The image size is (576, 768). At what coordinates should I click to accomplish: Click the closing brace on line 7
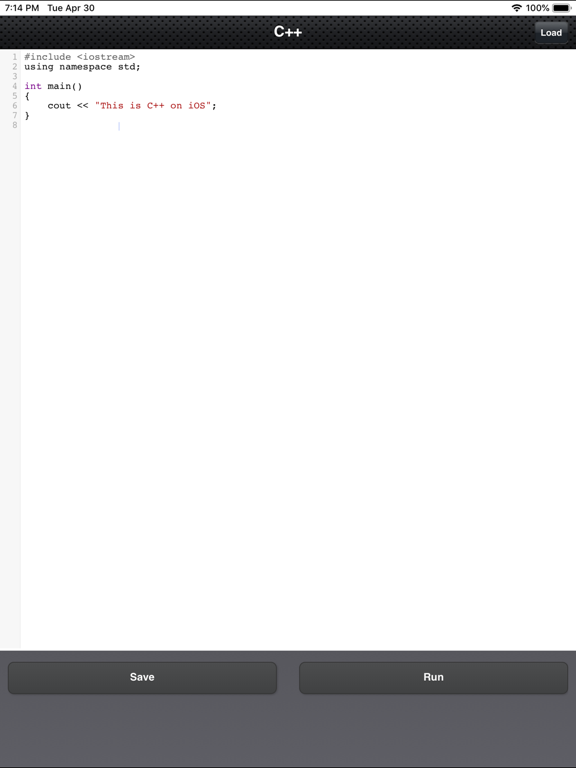point(27,116)
